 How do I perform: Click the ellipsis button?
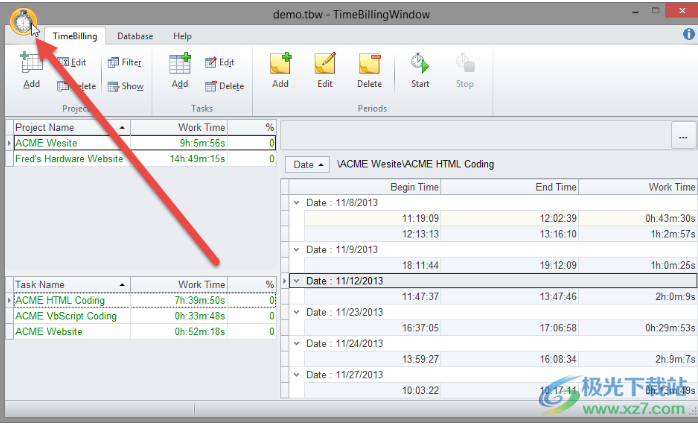683,135
